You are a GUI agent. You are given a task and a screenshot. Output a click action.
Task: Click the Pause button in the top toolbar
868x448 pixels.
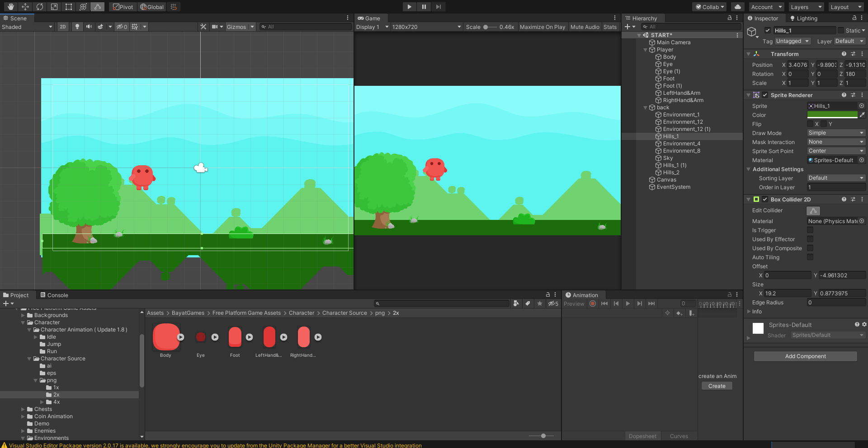click(424, 7)
